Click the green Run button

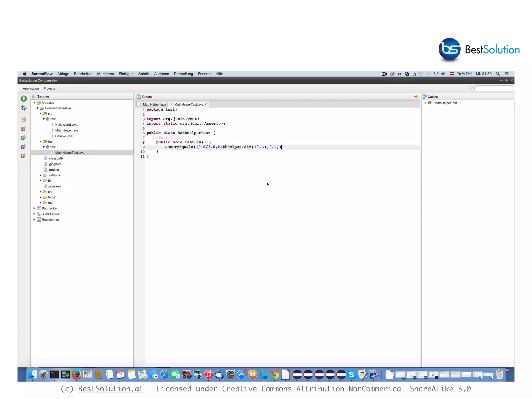pyautogui.click(x=24, y=98)
